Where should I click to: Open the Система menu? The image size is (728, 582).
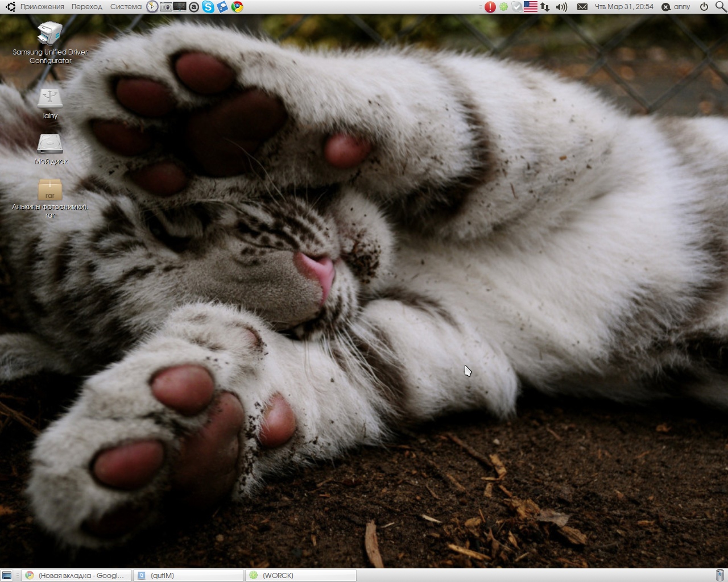click(126, 7)
